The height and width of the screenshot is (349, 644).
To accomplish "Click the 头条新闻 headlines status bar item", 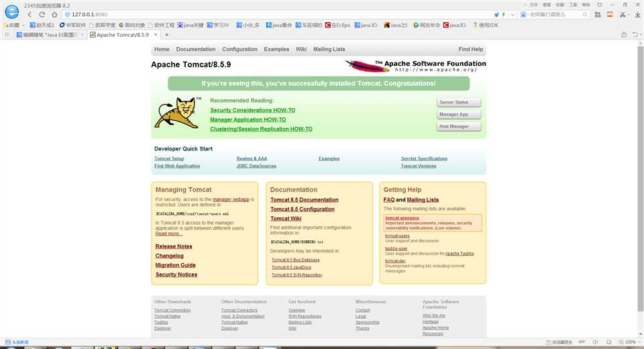I will click(17, 342).
